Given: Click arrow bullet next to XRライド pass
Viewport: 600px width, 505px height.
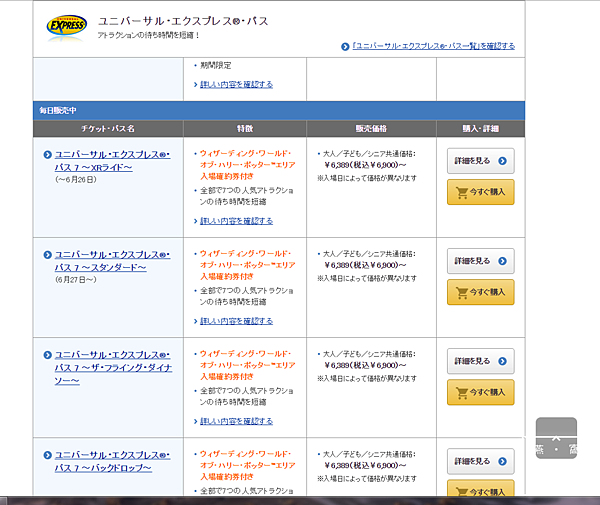Looking at the screenshot, I should point(47,155).
